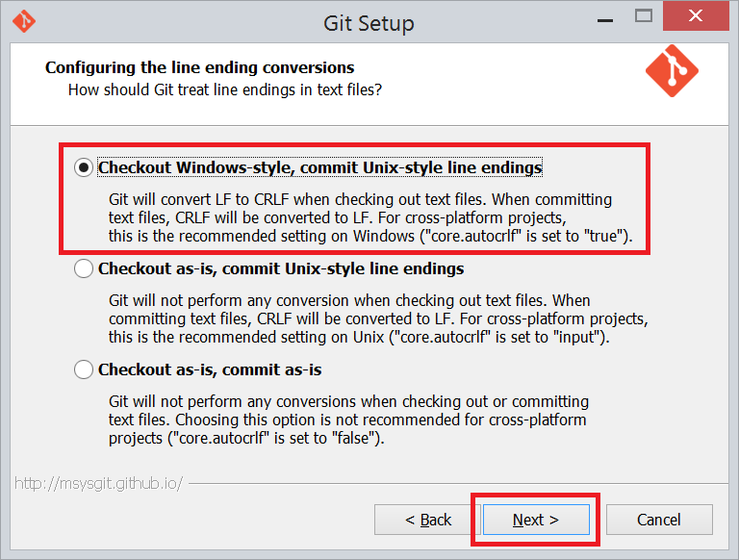Image resolution: width=739 pixels, height=560 pixels.
Task: Click the 'Git Setup' title bar text
Action: point(369,22)
